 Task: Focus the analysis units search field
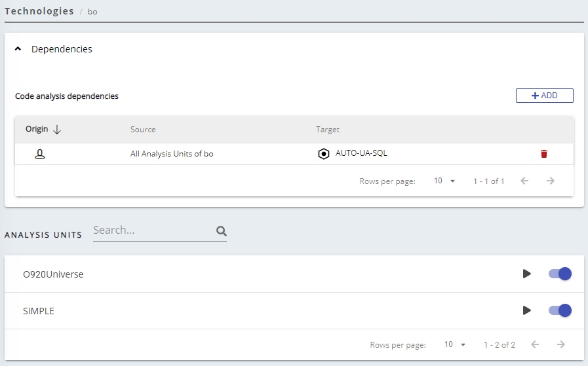(152, 230)
